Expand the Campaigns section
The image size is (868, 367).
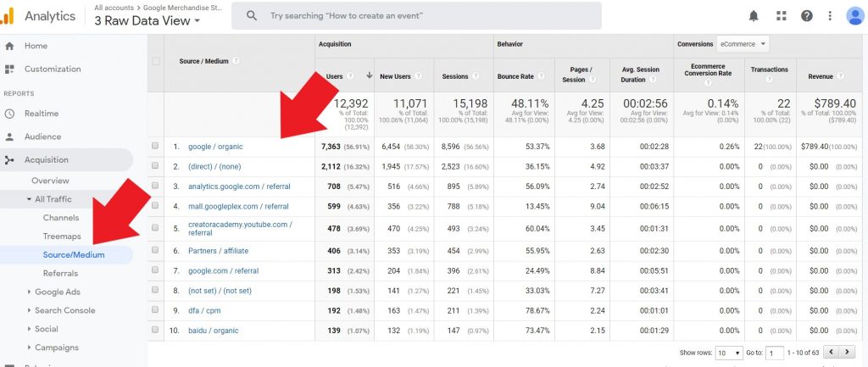tap(29, 348)
